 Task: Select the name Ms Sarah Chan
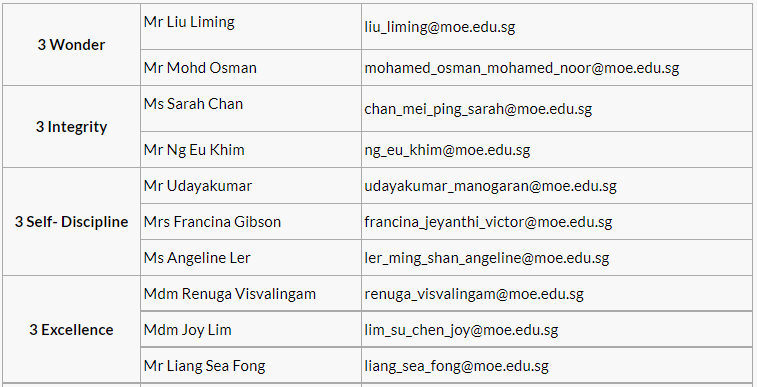click(x=193, y=104)
